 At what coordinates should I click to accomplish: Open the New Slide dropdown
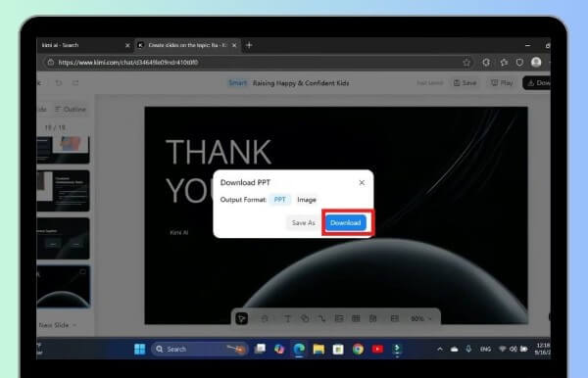57,325
